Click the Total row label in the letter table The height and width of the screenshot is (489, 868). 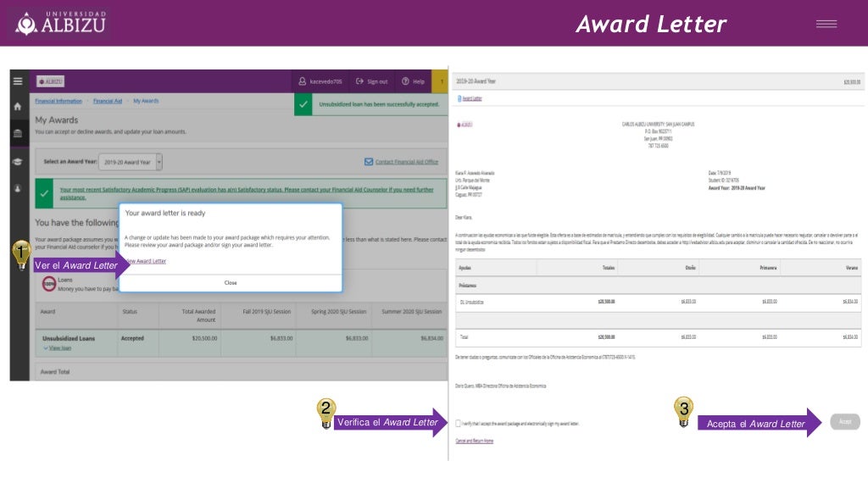464,337
